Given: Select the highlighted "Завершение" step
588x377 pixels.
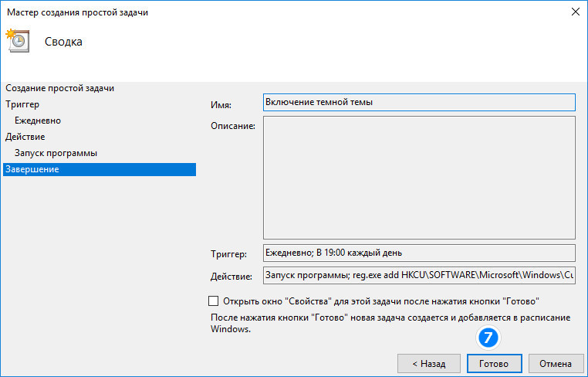Looking at the screenshot, I should pyautogui.click(x=100, y=169).
